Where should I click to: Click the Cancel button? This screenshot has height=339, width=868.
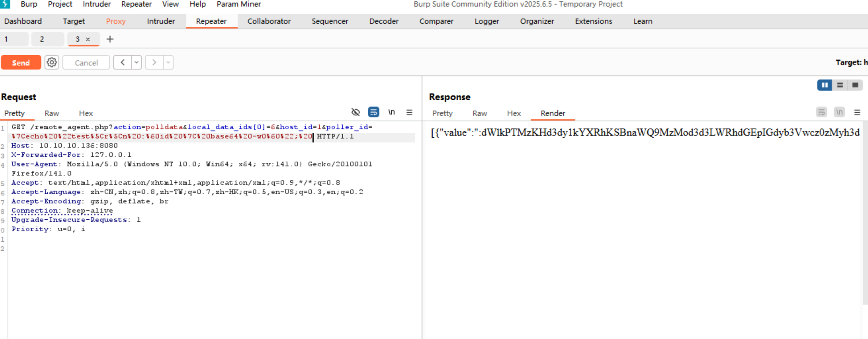(86, 63)
